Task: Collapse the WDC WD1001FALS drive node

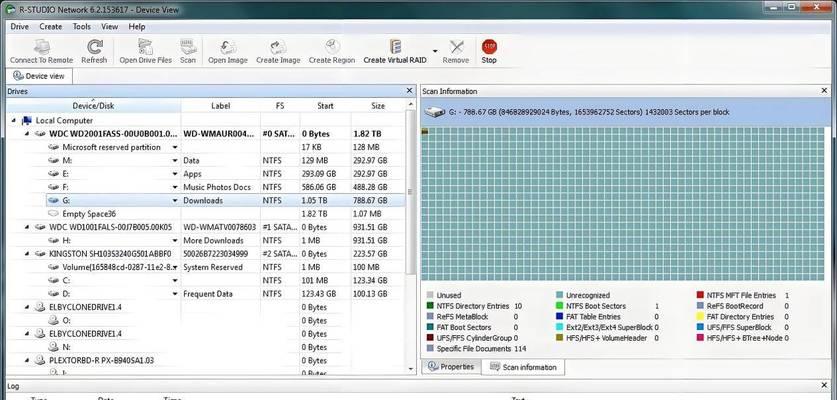Action: click(27, 227)
